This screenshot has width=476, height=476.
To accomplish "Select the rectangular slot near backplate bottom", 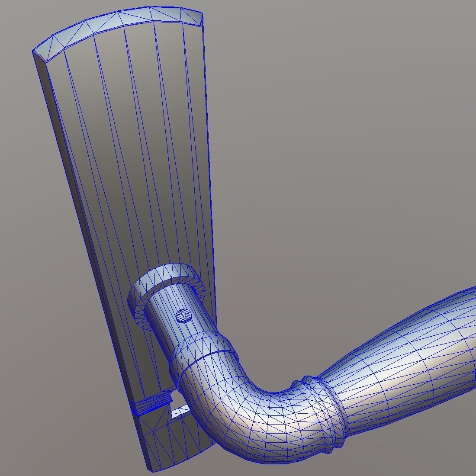I will (180, 411).
